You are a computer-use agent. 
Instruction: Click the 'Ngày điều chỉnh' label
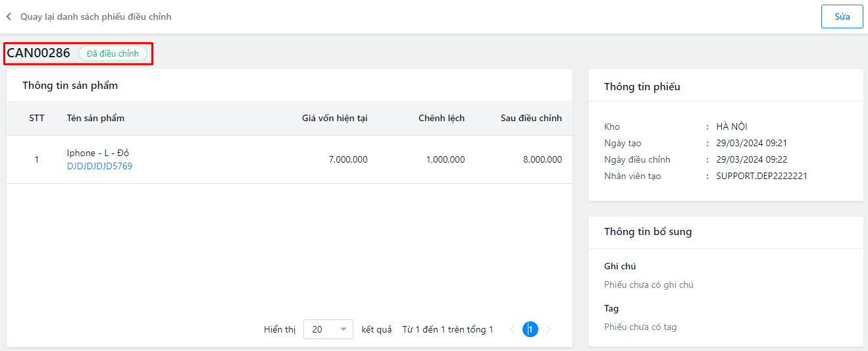(637, 159)
